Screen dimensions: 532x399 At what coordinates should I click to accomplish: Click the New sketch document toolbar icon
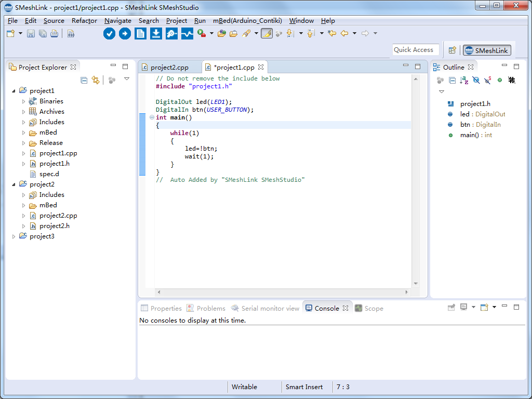[x=140, y=34]
